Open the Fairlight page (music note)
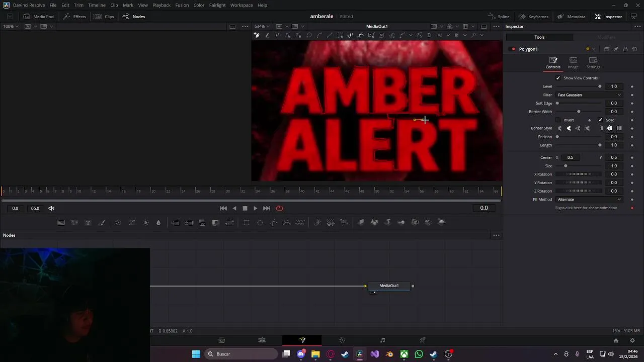 click(382, 340)
